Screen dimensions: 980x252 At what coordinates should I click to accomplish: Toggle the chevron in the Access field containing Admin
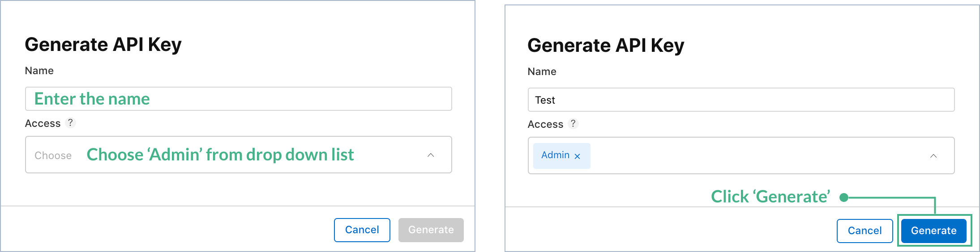pos(933,156)
